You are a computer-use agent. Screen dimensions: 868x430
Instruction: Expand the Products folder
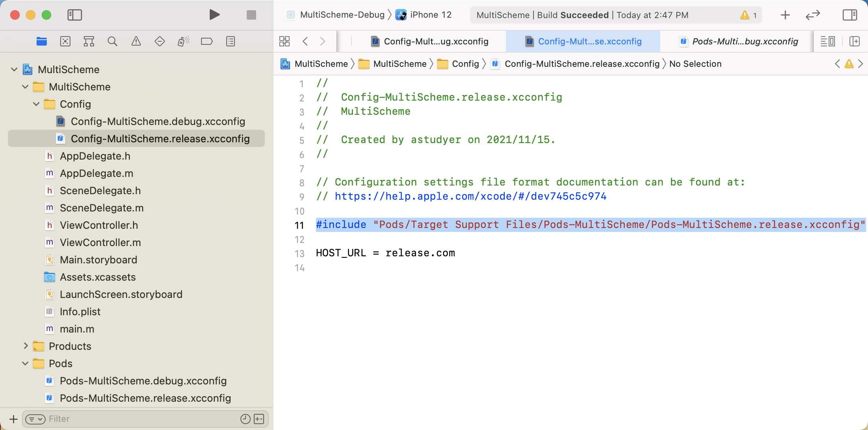26,346
